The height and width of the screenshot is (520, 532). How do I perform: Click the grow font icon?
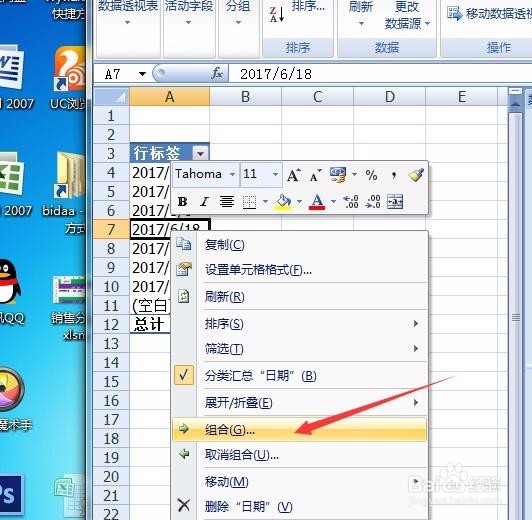[x=293, y=175]
